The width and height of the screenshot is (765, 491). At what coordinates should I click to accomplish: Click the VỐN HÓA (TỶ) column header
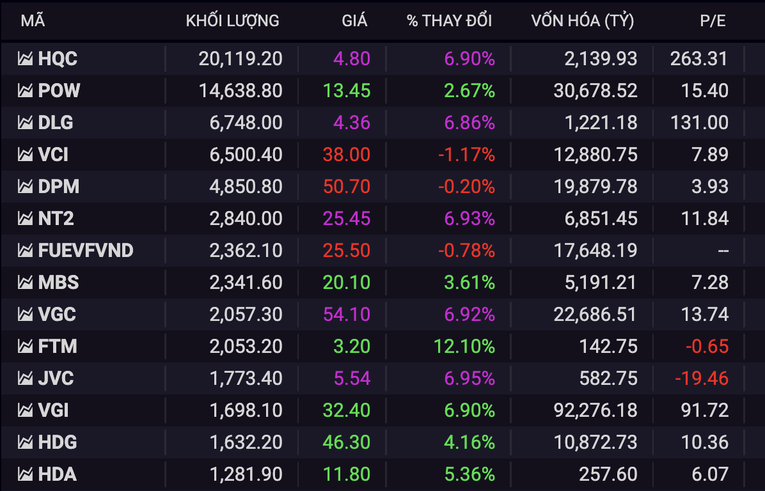(x=584, y=20)
